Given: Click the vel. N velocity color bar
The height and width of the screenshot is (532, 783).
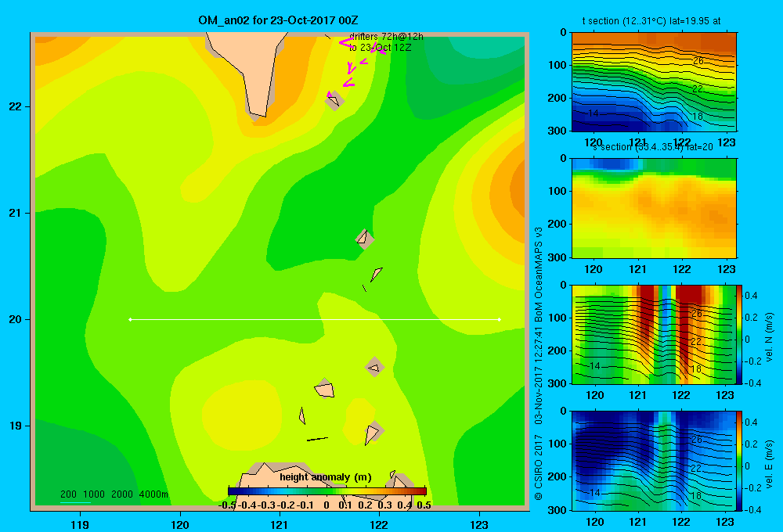Looking at the screenshot, I should tap(739, 334).
